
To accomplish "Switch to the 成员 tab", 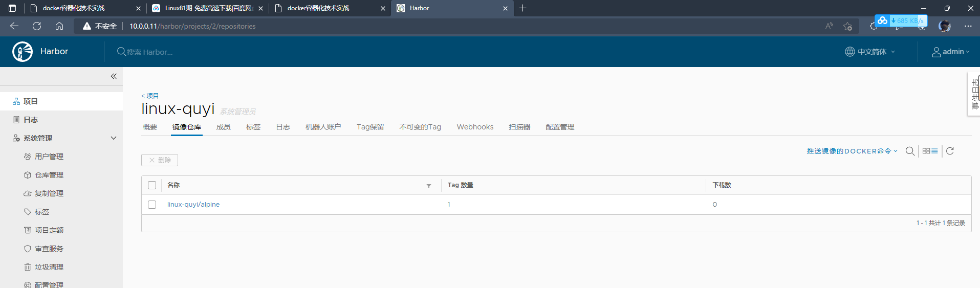I will click(x=224, y=127).
